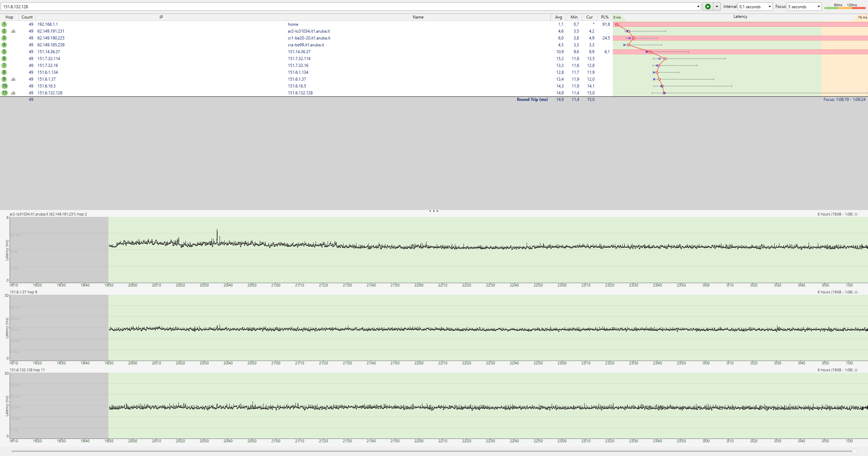Viewport: 868px width, 456px height.
Task: Click the green hop 1 number circle
Action: click(4, 24)
